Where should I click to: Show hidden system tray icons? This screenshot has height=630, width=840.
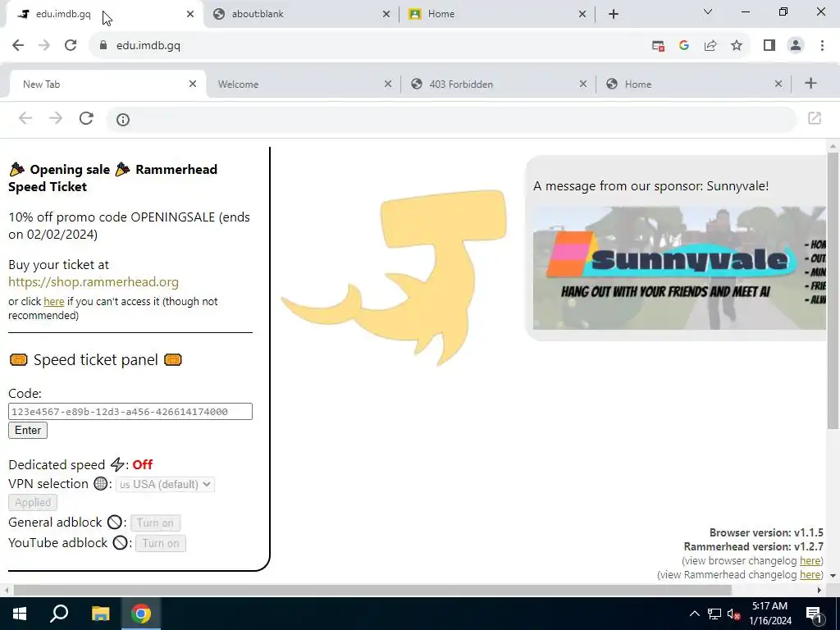(x=694, y=614)
